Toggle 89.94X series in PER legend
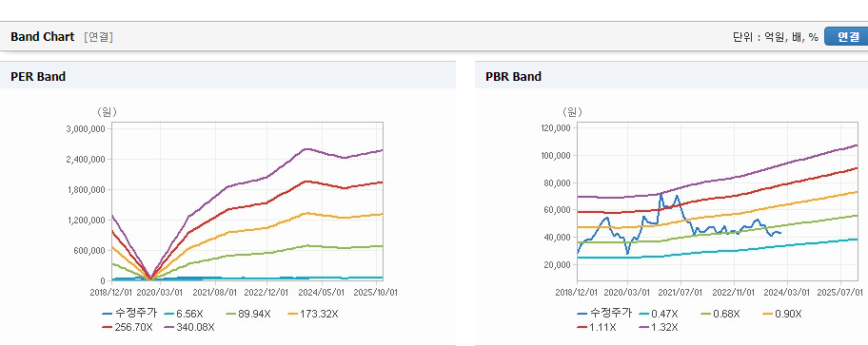This screenshot has width=868, height=346. coord(248,314)
